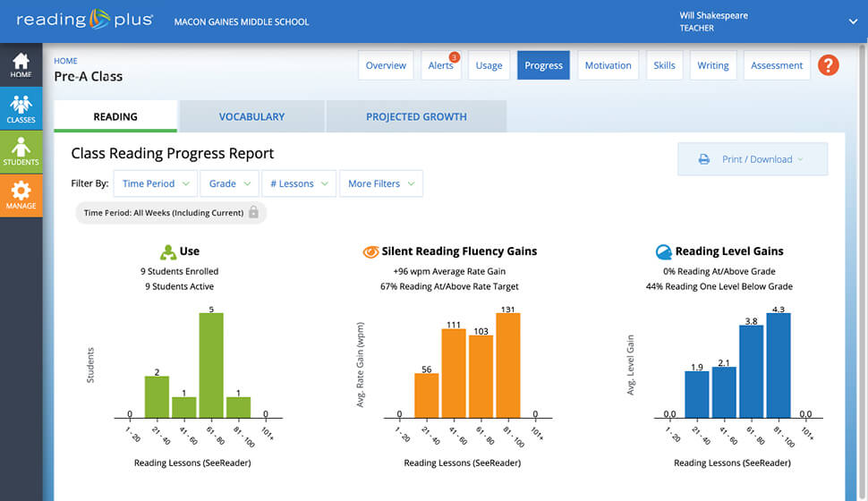Switch to the Vocabulary tab

(251, 116)
